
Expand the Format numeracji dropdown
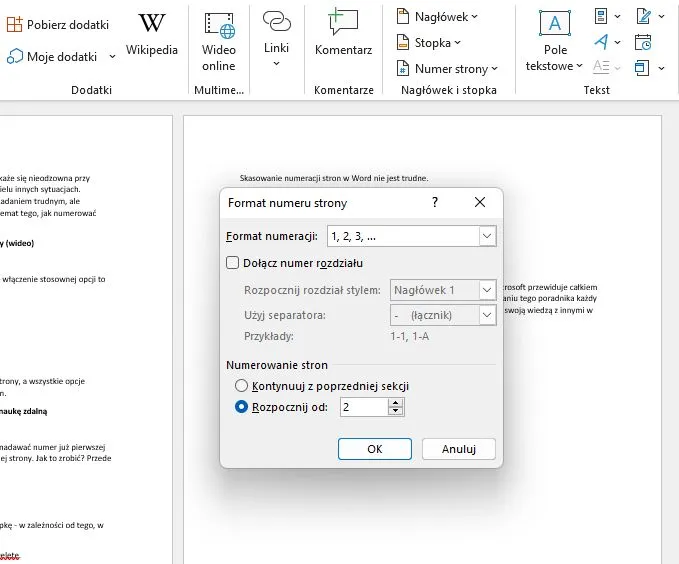(x=487, y=236)
